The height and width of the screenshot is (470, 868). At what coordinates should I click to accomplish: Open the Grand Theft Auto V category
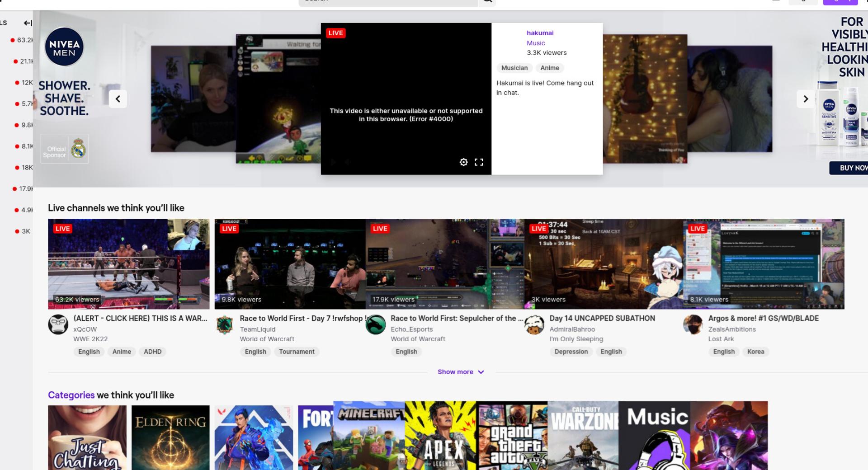(512, 436)
